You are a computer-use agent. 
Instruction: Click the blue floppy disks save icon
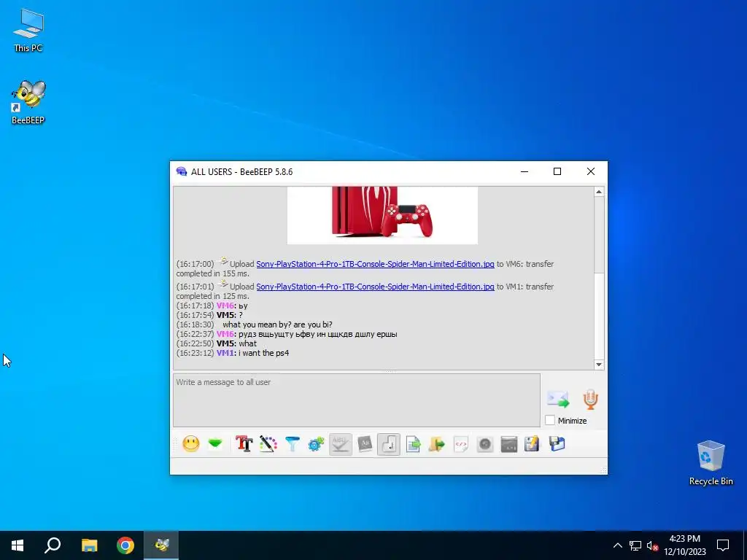[557, 444]
